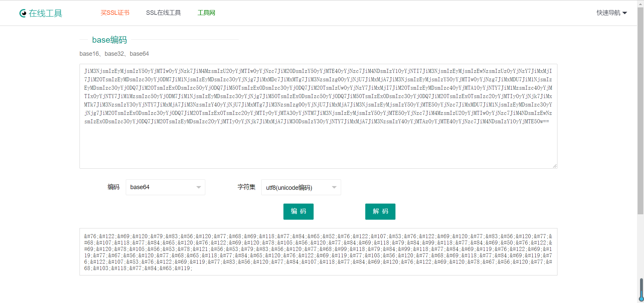This screenshot has height=303, width=644.
Task: Open the 买SSL证书 menu link
Action: click(115, 13)
